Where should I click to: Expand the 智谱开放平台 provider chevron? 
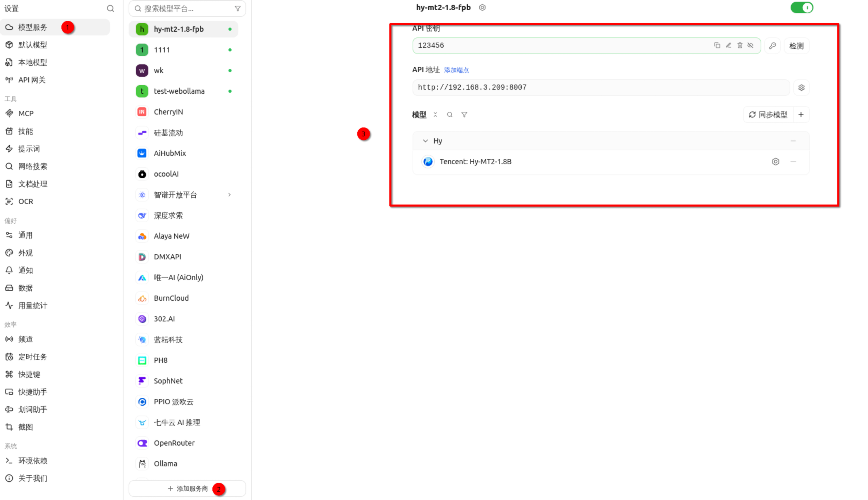[230, 195]
